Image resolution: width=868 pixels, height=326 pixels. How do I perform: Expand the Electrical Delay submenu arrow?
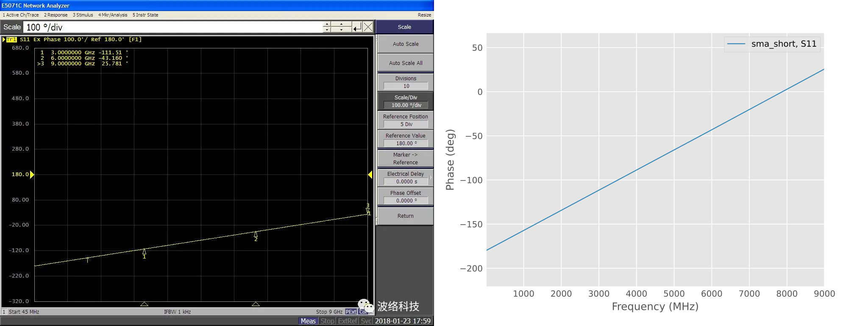(431, 177)
